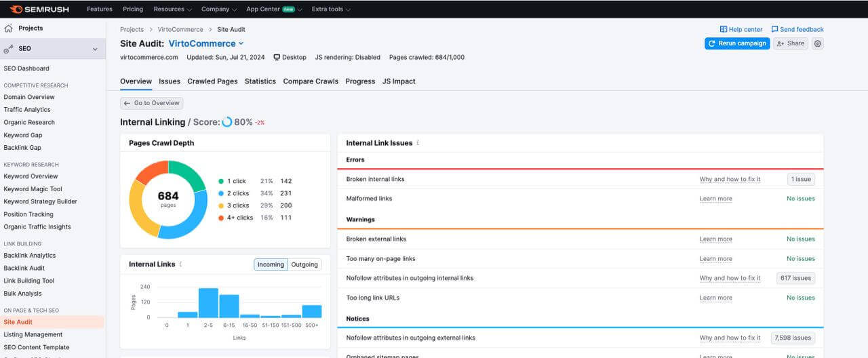The image size is (868, 358).
Task: Open Traffic Analytics in sidebar
Action: (27, 110)
